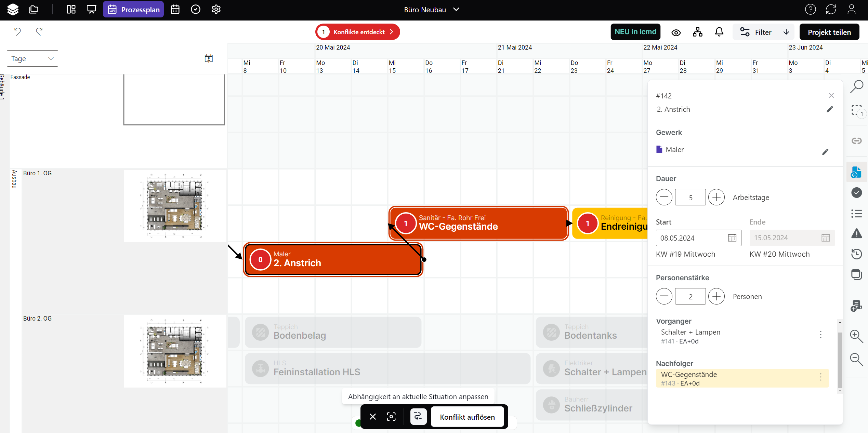Toggle the checkmark status icon in the sidebar
This screenshot has height=433, width=868.
(x=856, y=192)
